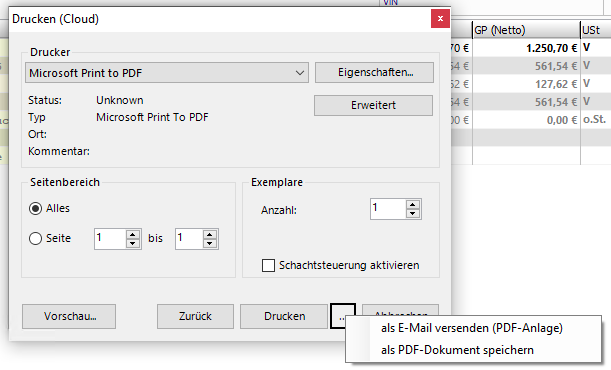Image resolution: width=611 pixels, height=370 pixels.
Task: Decrease the end page number after bis
Action: coord(210,243)
